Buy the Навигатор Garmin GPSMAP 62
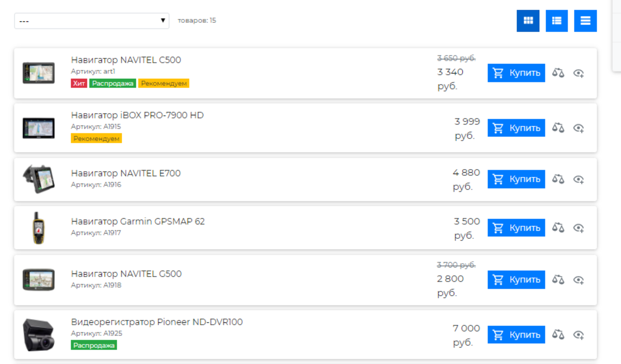 (516, 228)
